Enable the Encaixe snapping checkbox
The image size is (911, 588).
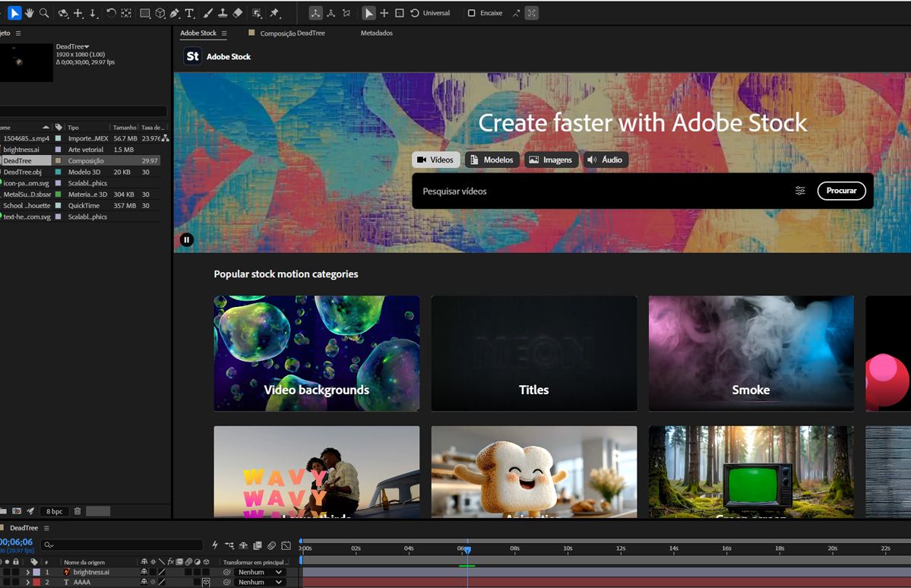(471, 13)
